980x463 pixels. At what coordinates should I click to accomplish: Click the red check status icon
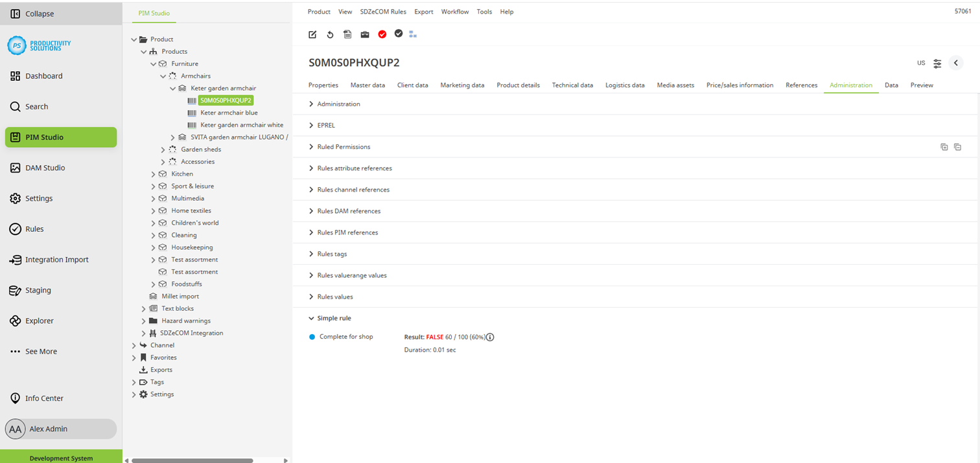click(x=382, y=34)
